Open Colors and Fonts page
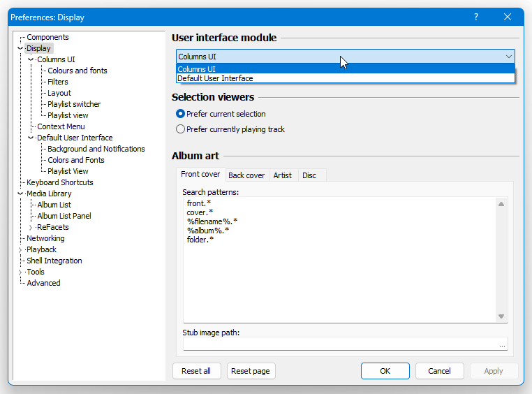This screenshot has width=532, height=394. (76, 160)
